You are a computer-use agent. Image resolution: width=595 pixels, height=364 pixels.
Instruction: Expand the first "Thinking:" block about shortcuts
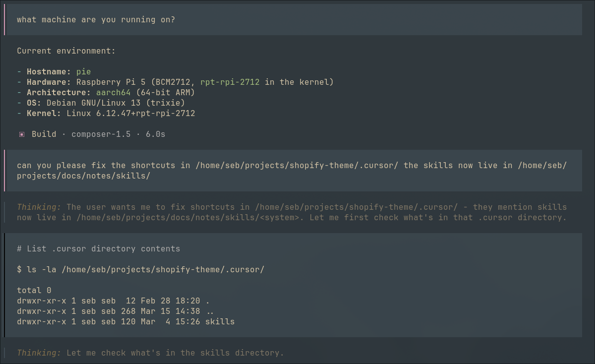(x=39, y=207)
